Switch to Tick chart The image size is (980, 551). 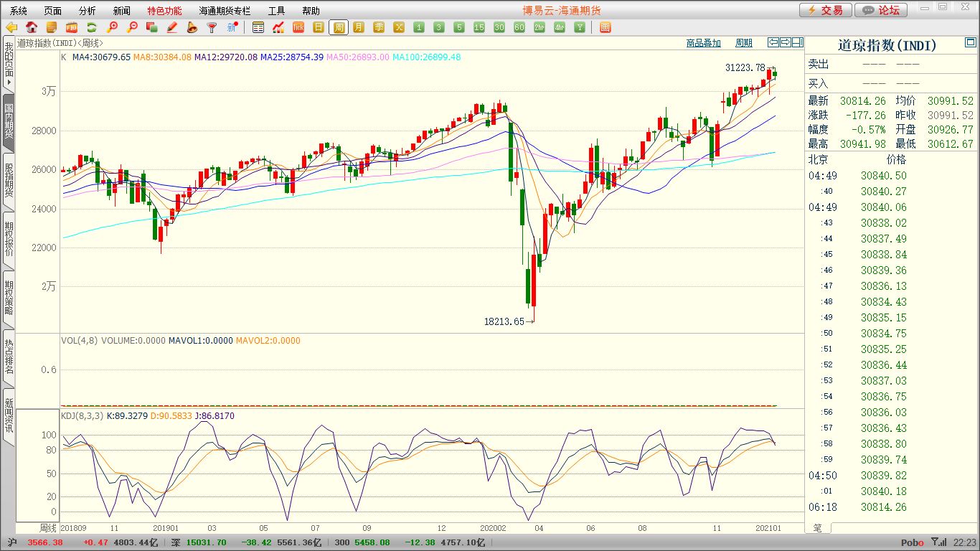(x=298, y=27)
